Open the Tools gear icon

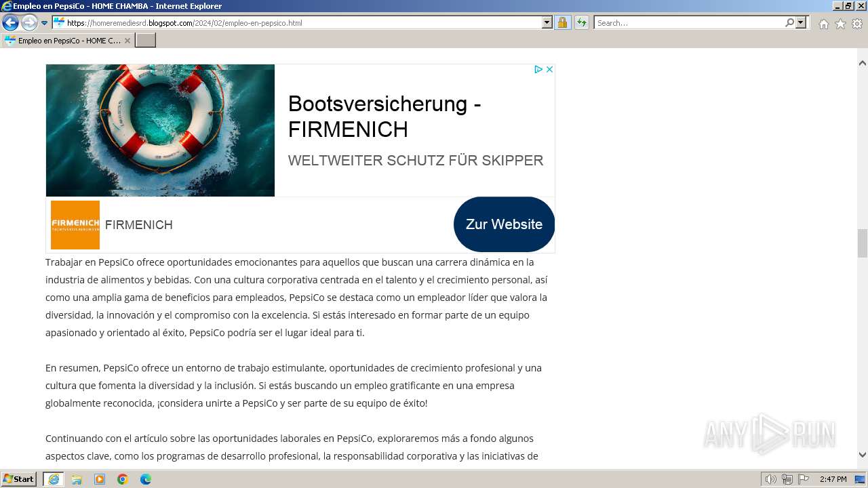[857, 24]
